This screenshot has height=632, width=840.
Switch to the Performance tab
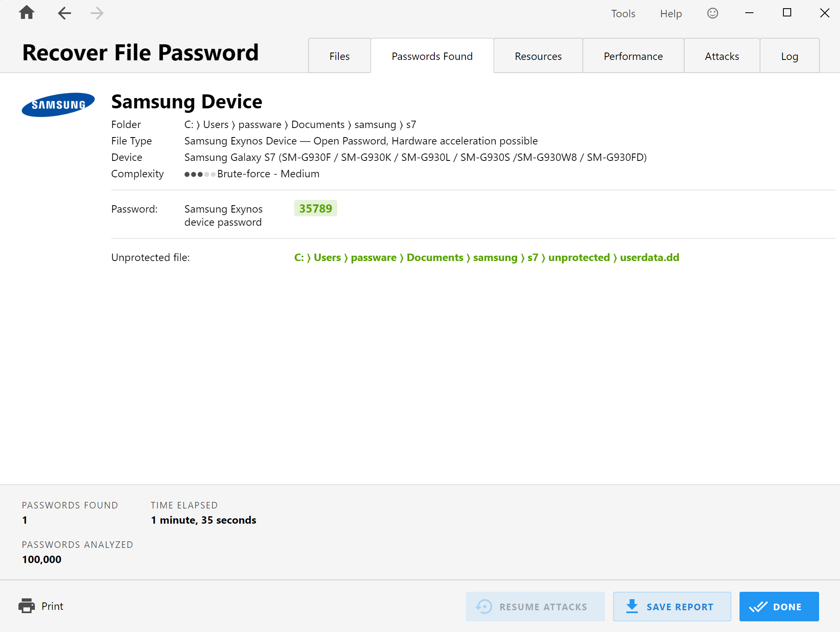pyautogui.click(x=633, y=56)
